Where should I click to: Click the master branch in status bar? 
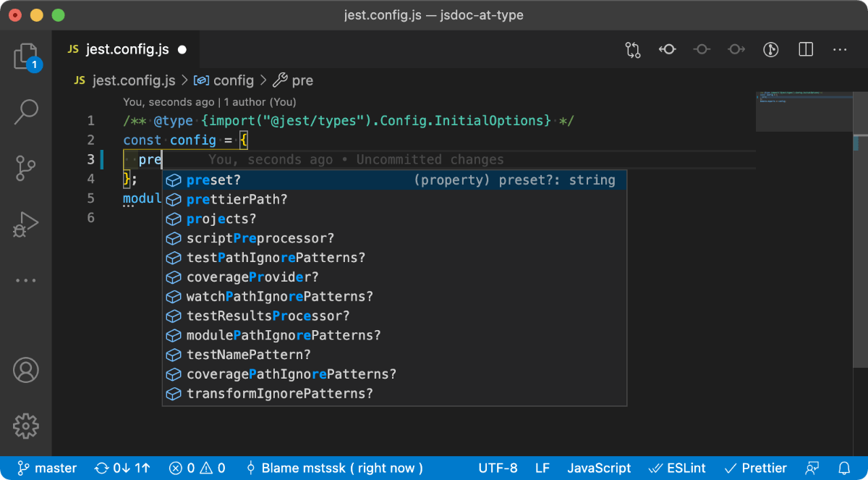[47, 468]
